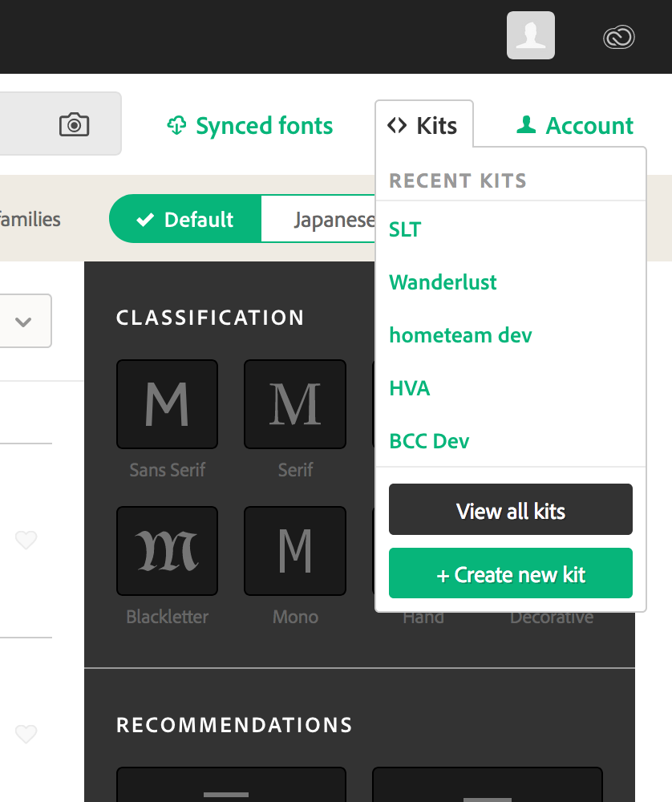Click the CLASSIFICATION heading
This screenshot has width=672, height=802.
tap(210, 318)
